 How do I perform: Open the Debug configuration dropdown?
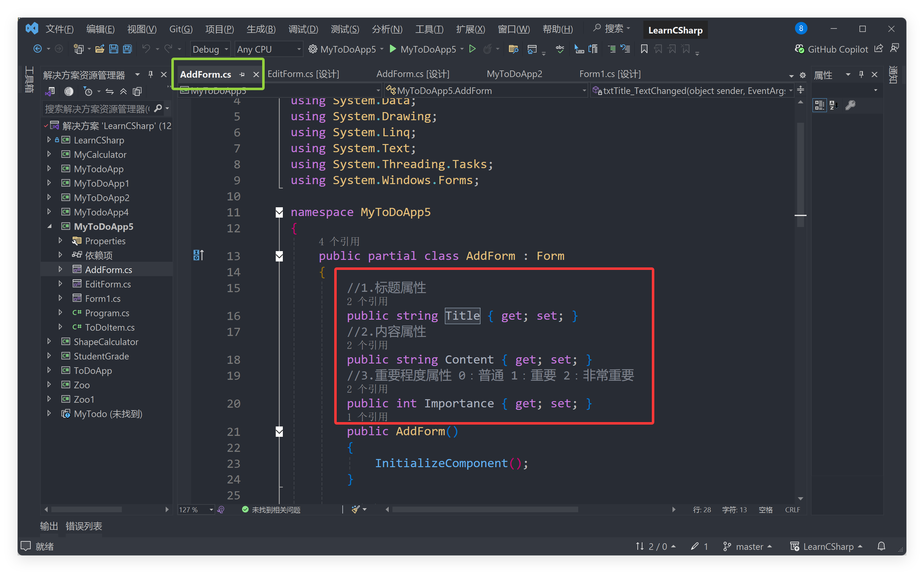[x=210, y=49]
